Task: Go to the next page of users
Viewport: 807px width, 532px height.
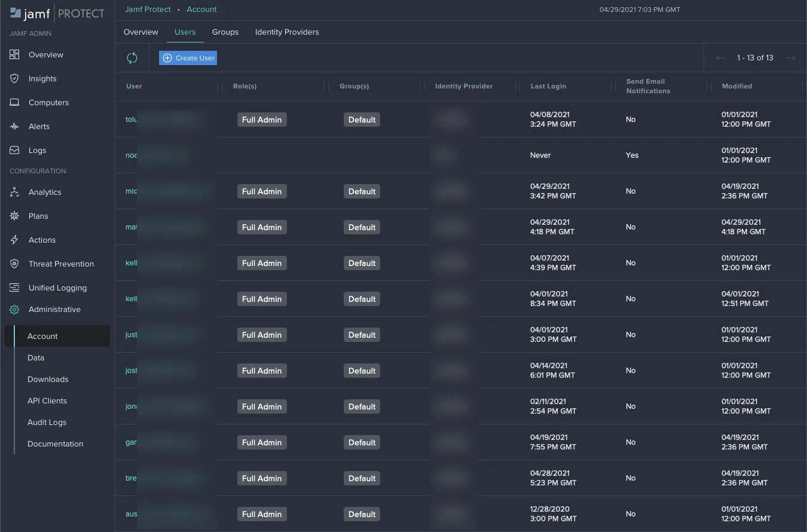Action: 790,57
